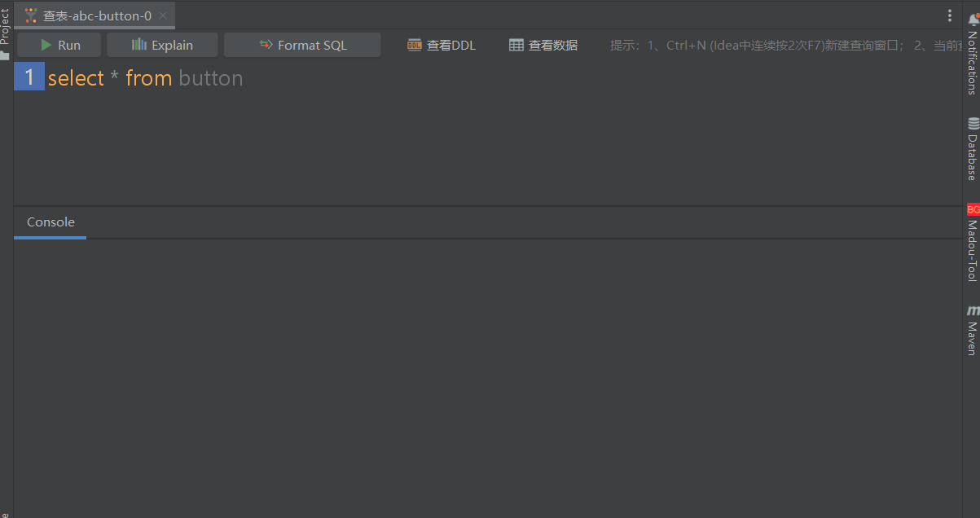Close the 查表-abc-button-0 tab
The width and height of the screenshot is (980, 518).
pyautogui.click(x=163, y=15)
